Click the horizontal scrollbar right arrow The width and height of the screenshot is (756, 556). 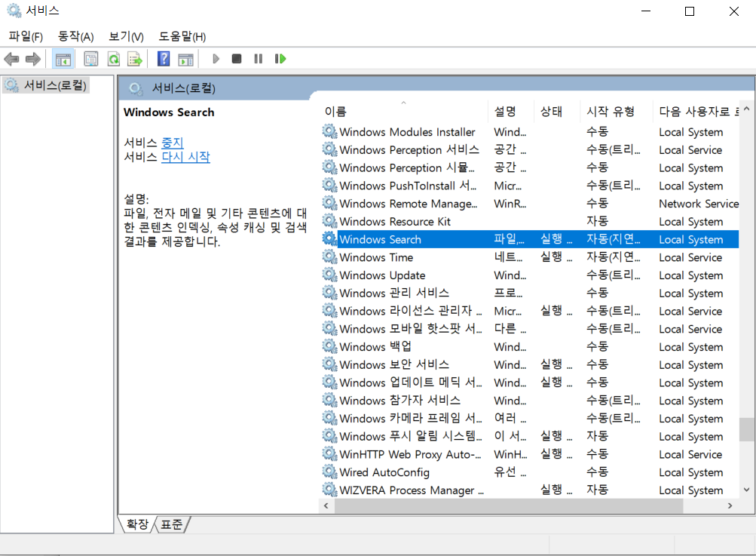click(730, 505)
